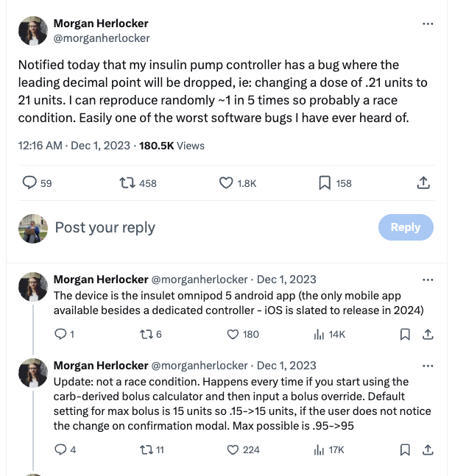The width and height of the screenshot is (466, 476).
Task: Share the Update not a race condition reply
Action: click(427, 450)
